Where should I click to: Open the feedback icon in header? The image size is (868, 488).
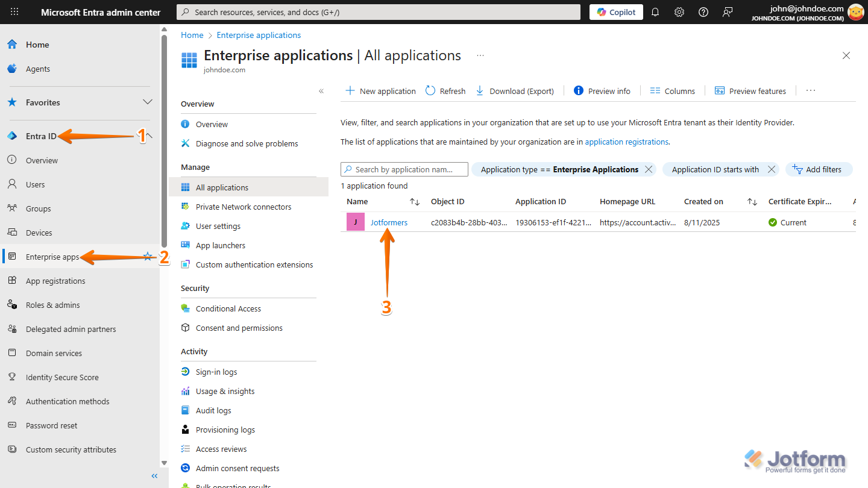tap(728, 12)
